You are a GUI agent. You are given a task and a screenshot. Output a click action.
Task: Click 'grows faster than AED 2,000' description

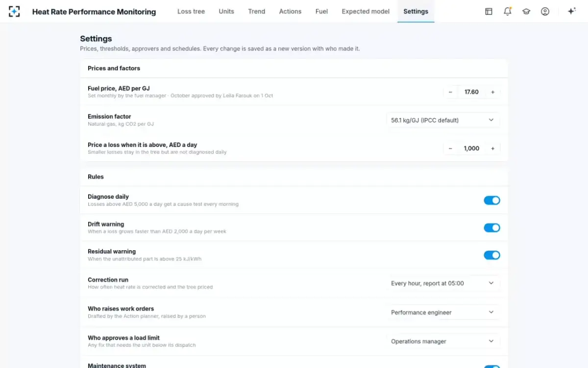pyautogui.click(x=157, y=232)
